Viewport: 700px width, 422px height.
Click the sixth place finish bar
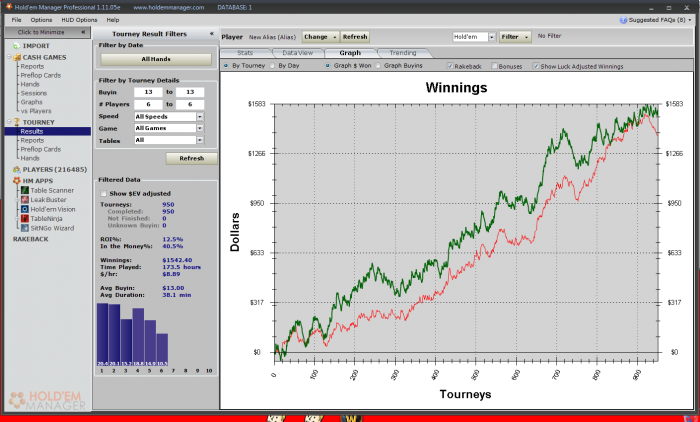click(x=162, y=350)
